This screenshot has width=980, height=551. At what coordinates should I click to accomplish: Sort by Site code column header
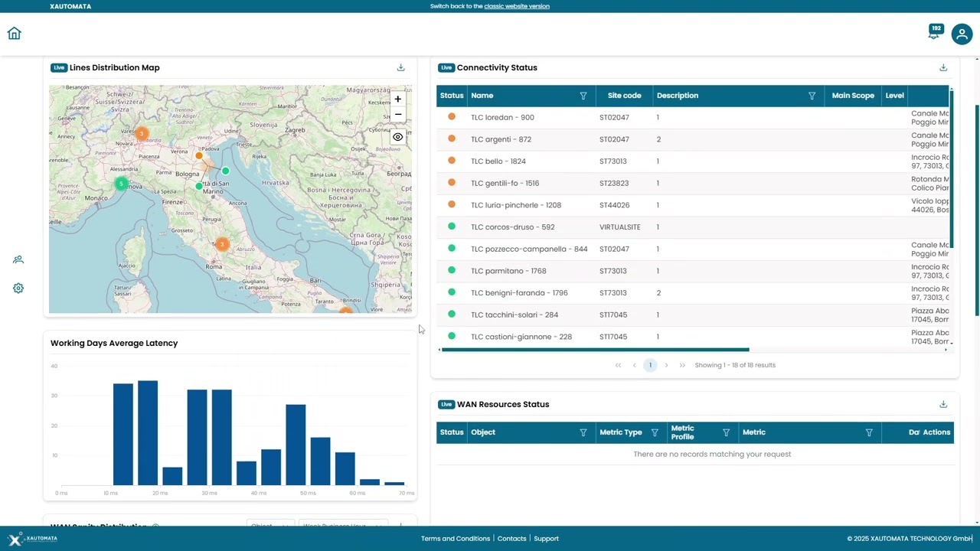[x=625, y=96]
